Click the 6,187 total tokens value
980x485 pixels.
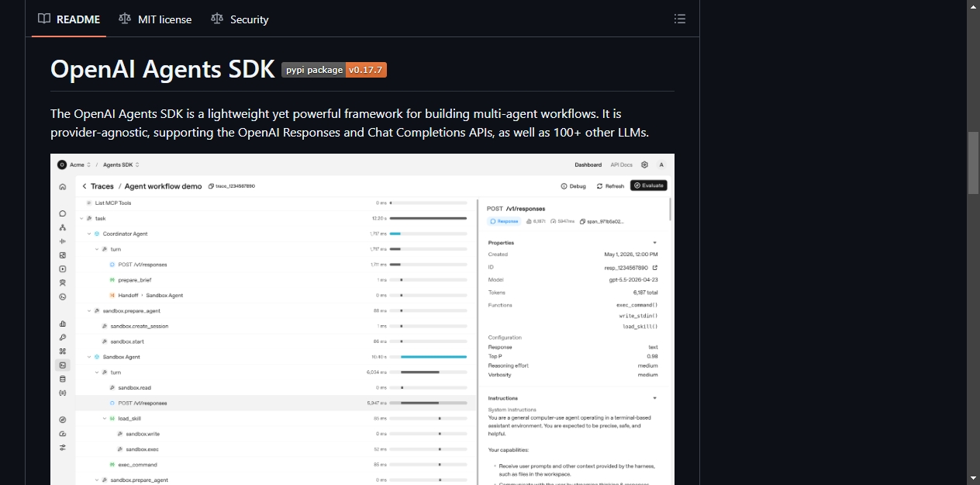(644, 293)
